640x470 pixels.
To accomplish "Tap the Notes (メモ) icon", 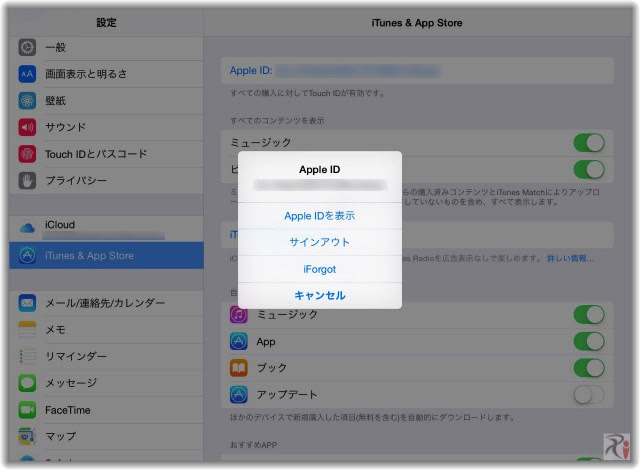I will (27, 330).
